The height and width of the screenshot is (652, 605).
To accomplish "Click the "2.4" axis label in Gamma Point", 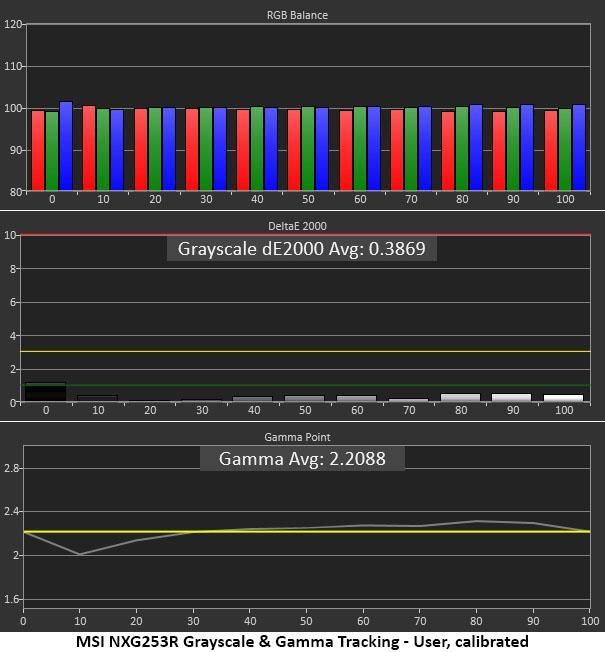I will tap(11, 511).
